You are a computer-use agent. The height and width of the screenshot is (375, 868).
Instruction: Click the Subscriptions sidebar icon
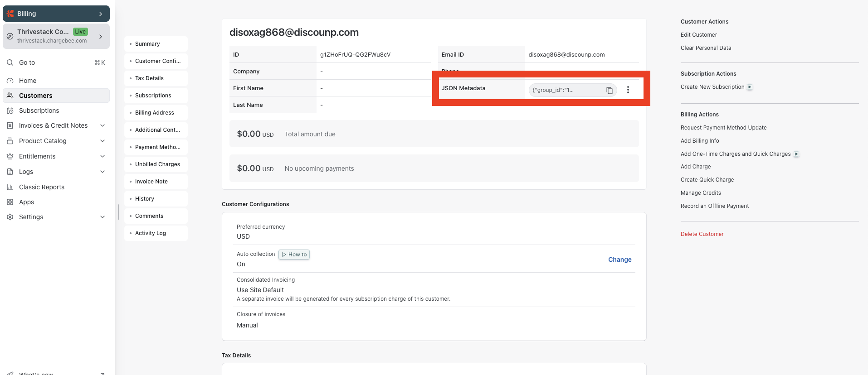tap(10, 111)
